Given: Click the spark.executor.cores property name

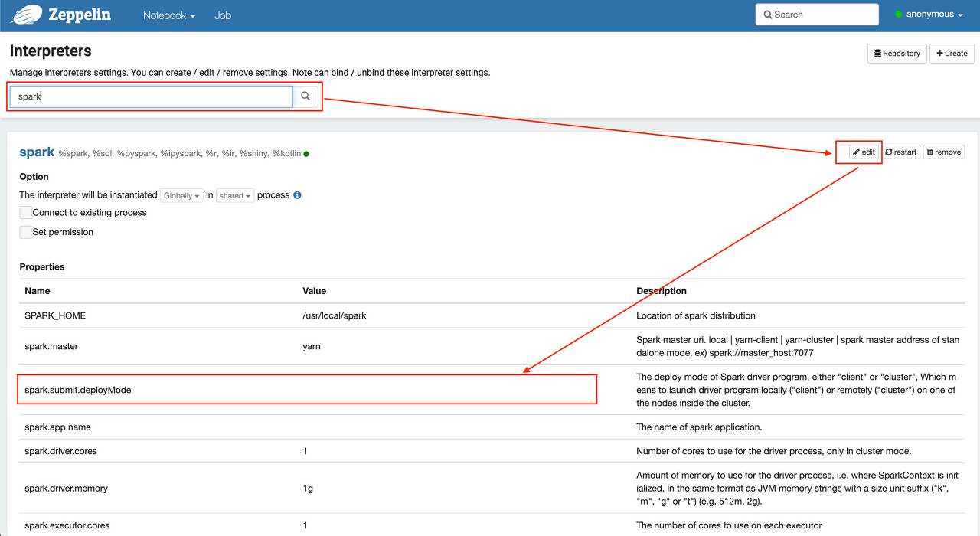Looking at the screenshot, I should 67,525.
